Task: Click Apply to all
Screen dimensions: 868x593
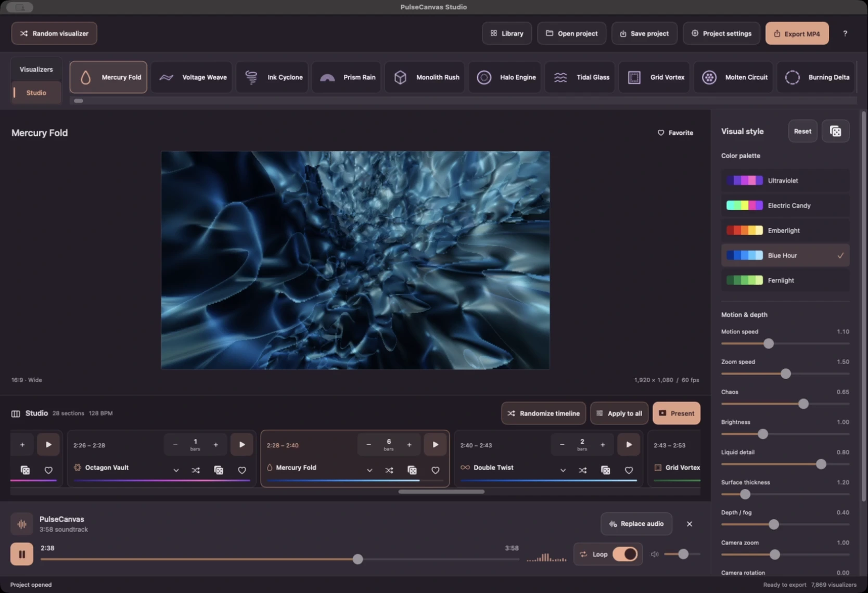Action: click(x=619, y=414)
